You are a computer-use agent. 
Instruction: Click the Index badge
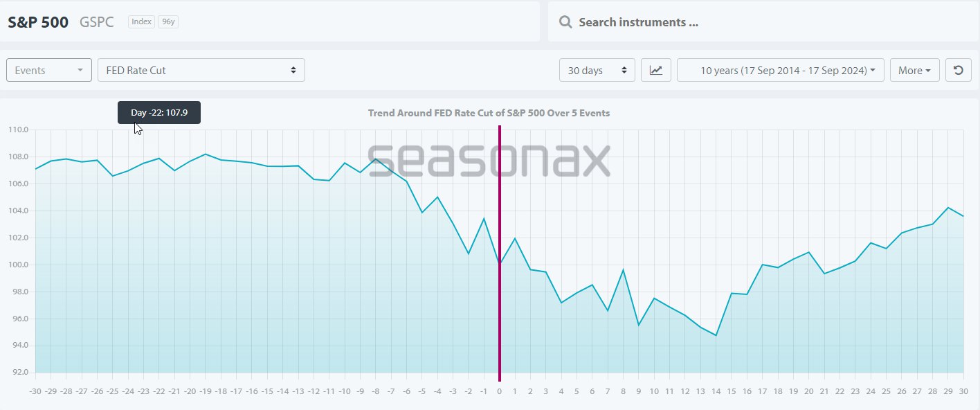click(141, 22)
